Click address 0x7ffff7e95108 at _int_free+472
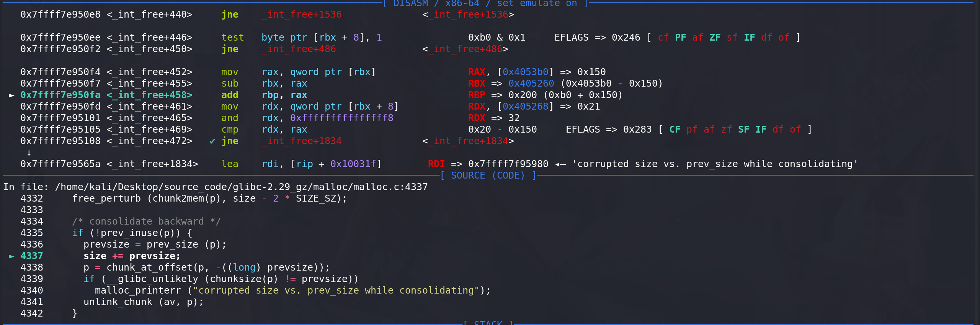Screen dimensions: 980x325 60,141
